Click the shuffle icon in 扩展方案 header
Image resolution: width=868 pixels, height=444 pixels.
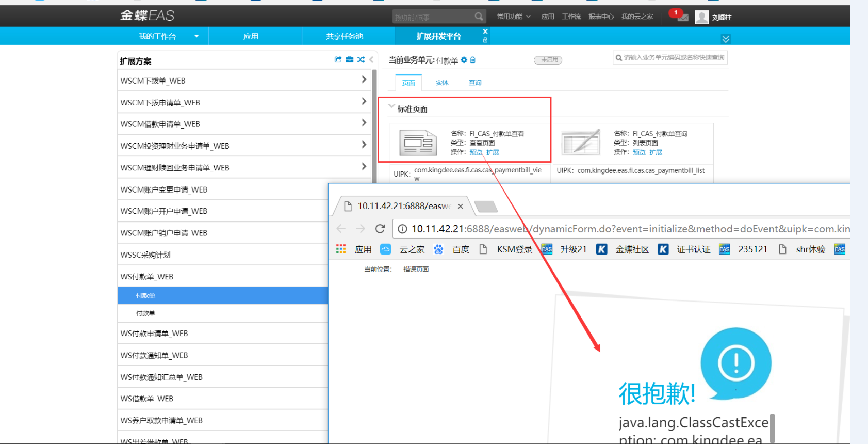click(361, 59)
